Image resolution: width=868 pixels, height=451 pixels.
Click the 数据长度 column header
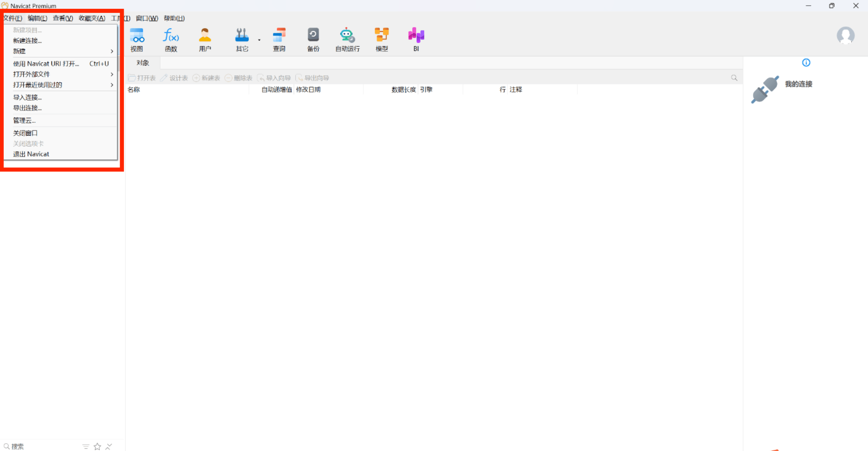pyautogui.click(x=390, y=90)
